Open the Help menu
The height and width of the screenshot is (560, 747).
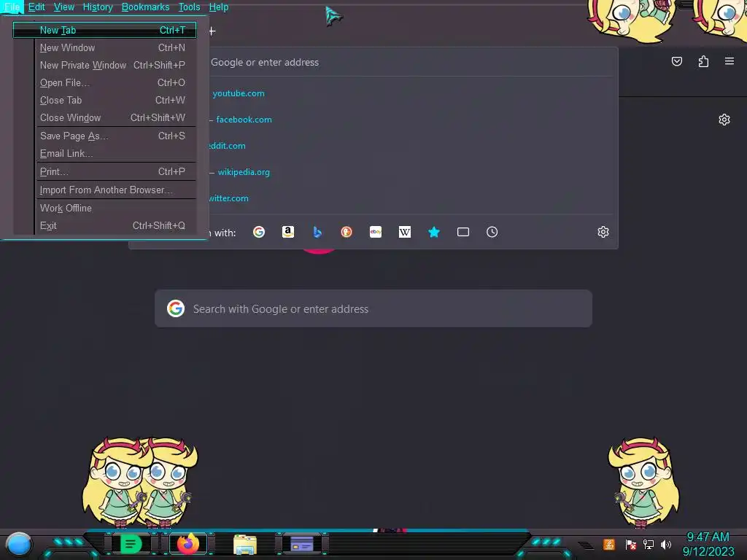[x=219, y=7]
